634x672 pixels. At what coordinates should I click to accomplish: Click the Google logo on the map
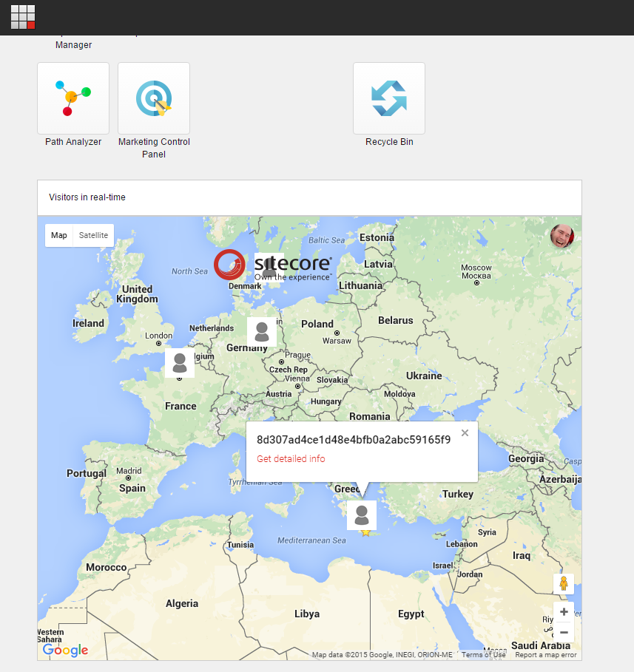65,651
